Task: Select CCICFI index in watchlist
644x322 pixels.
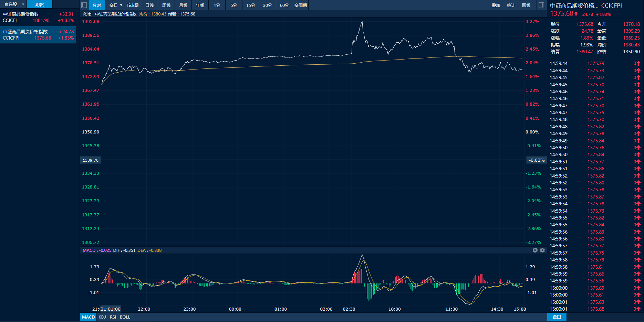Action: click(x=38, y=17)
